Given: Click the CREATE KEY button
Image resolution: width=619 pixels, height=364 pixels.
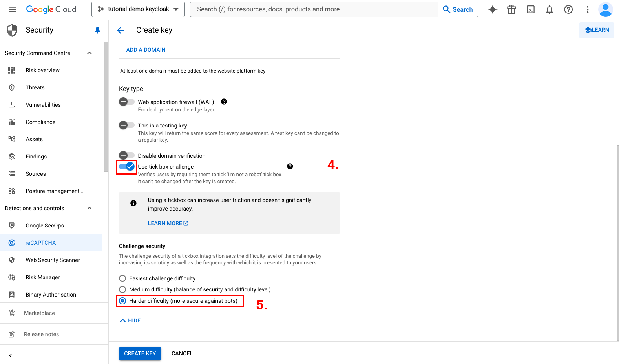Looking at the screenshot, I should [140, 353].
